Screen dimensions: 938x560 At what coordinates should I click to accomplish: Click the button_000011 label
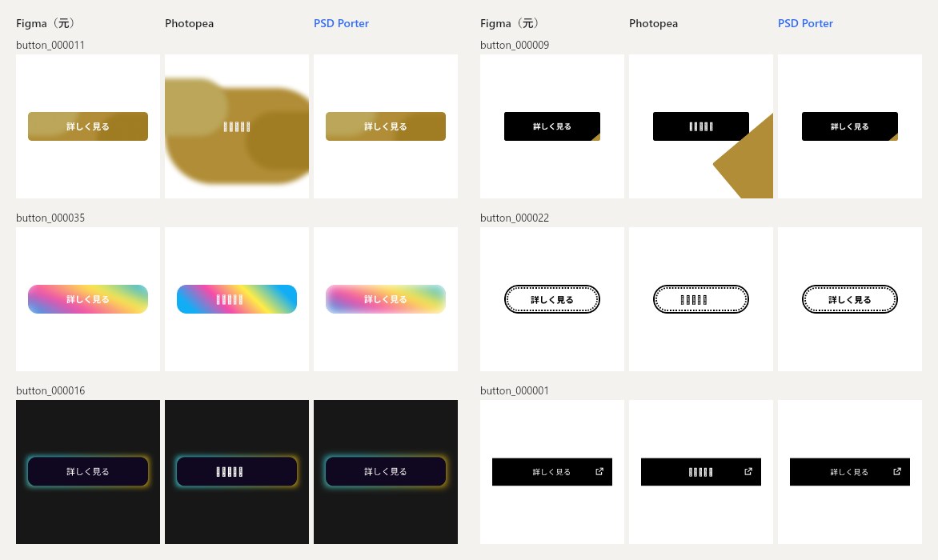[50, 45]
